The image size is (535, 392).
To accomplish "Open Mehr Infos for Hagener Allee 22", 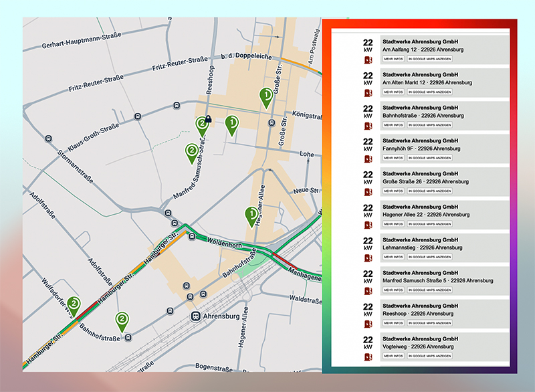I will [393, 224].
